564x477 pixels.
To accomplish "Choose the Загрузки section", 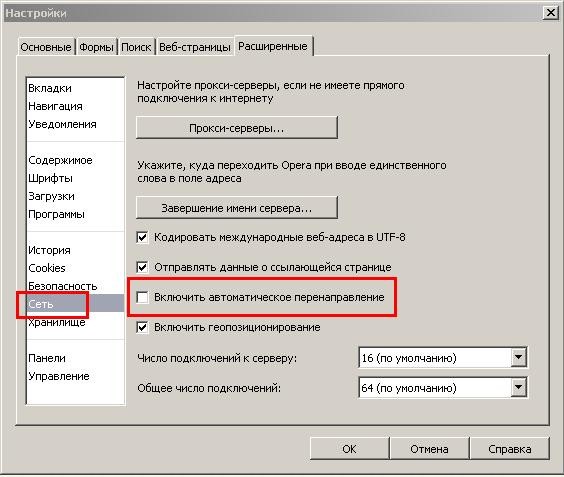I will click(51, 196).
